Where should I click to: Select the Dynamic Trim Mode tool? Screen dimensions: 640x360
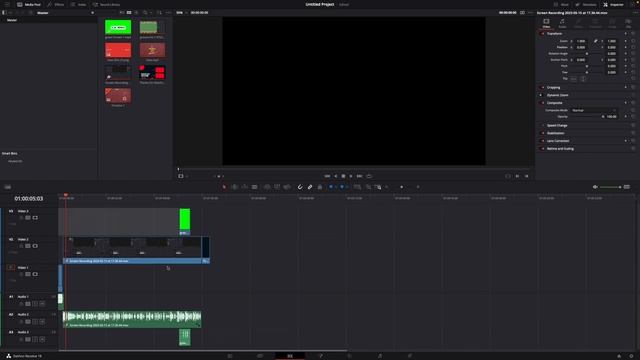tap(244, 187)
